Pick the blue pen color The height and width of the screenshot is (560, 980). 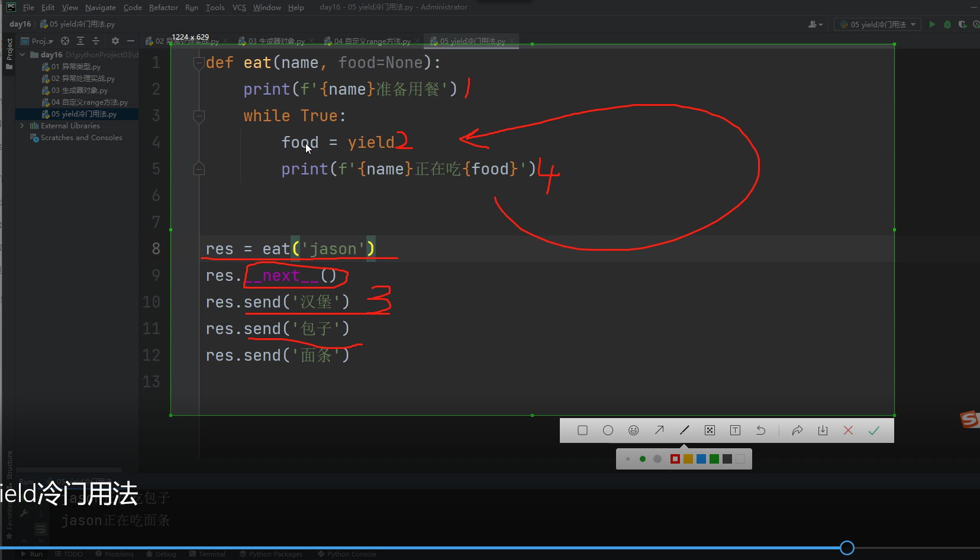[701, 459]
